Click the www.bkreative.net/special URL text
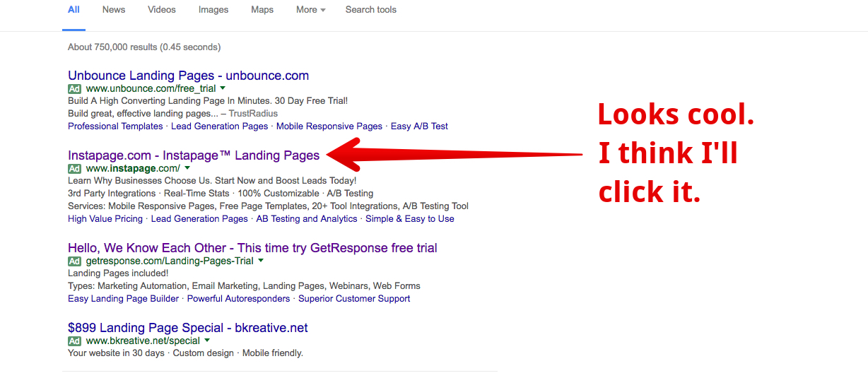The image size is (868, 378). 143,341
